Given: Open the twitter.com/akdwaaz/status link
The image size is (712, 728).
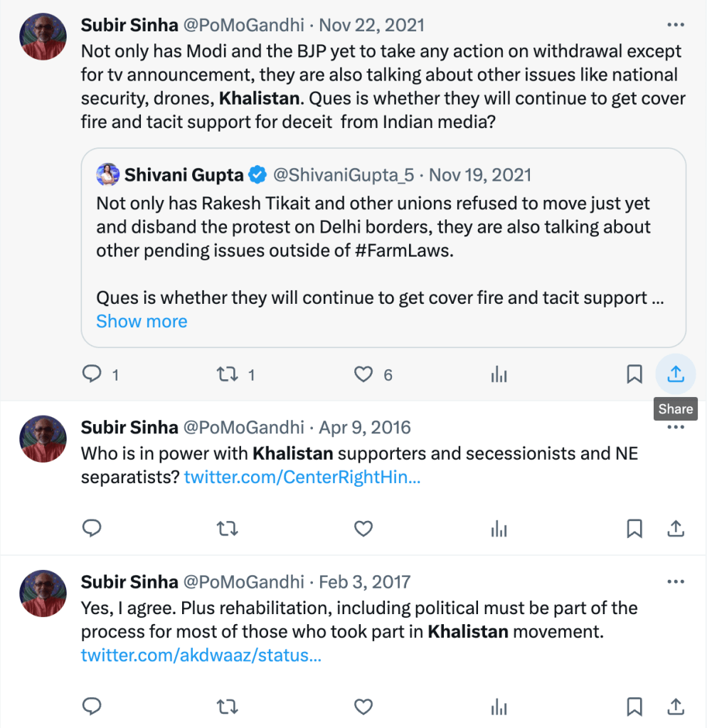Looking at the screenshot, I should [201, 655].
